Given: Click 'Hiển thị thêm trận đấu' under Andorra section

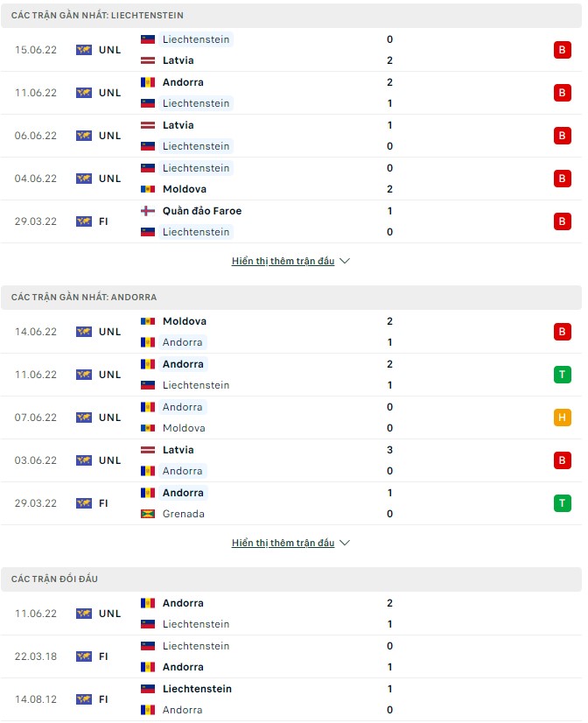Looking at the screenshot, I should click(x=283, y=543).
